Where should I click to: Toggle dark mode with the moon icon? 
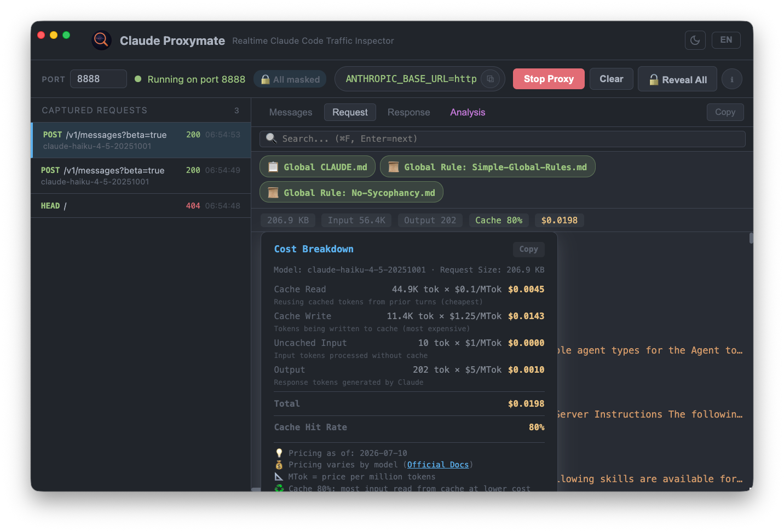coord(695,40)
